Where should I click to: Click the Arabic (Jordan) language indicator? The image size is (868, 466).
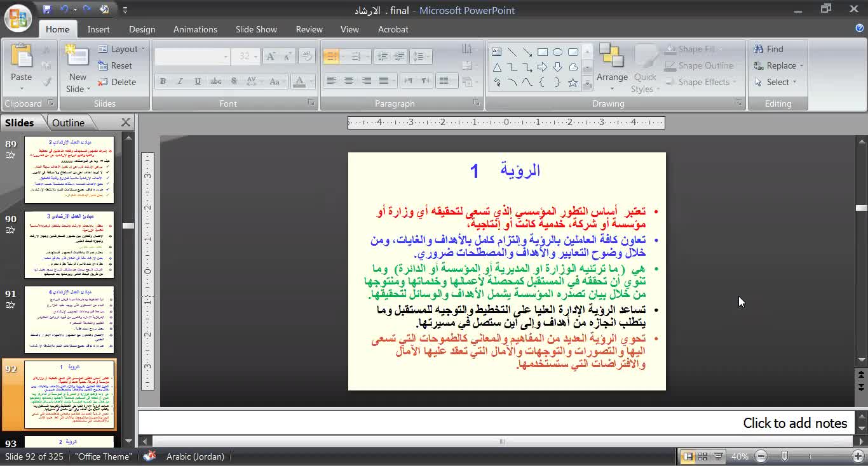pyautogui.click(x=195, y=456)
